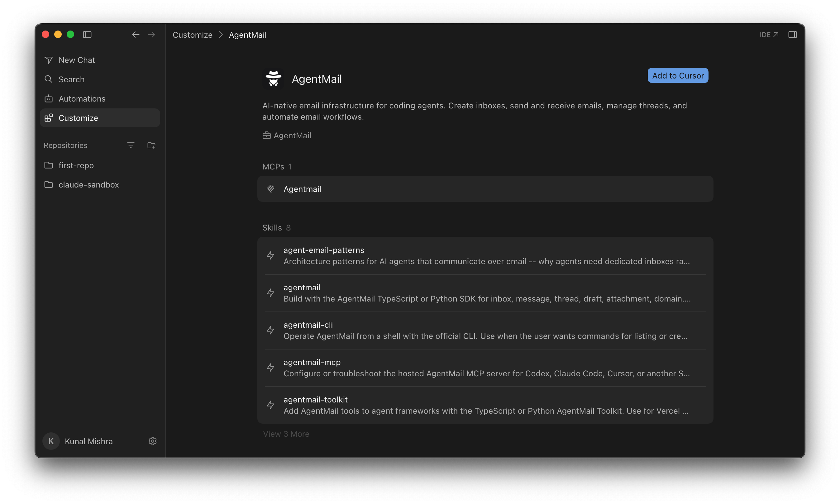Click the Customize blocks icon
The image size is (840, 504).
click(49, 117)
